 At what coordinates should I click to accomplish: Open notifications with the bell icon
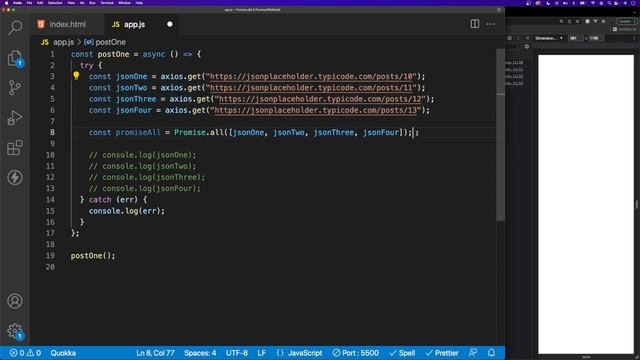491,353
